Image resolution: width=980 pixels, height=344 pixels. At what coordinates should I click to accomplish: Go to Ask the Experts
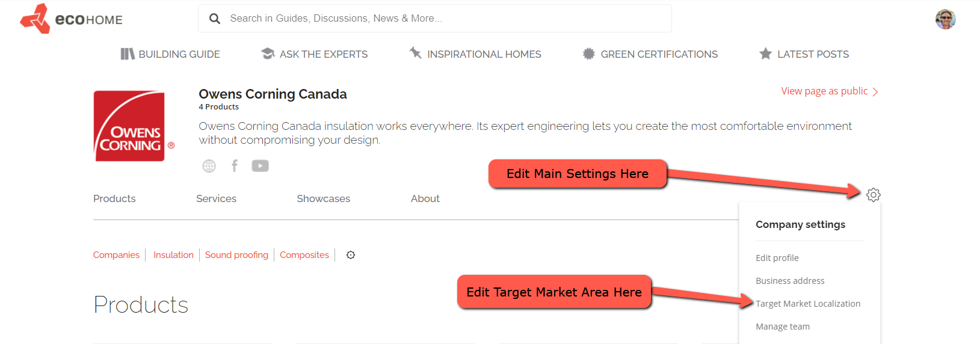(314, 54)
